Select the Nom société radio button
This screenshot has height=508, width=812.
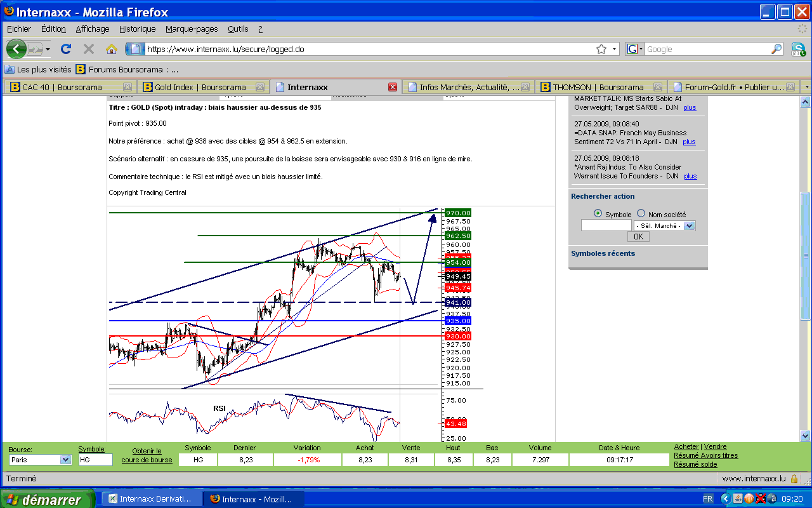click(641, 214)
